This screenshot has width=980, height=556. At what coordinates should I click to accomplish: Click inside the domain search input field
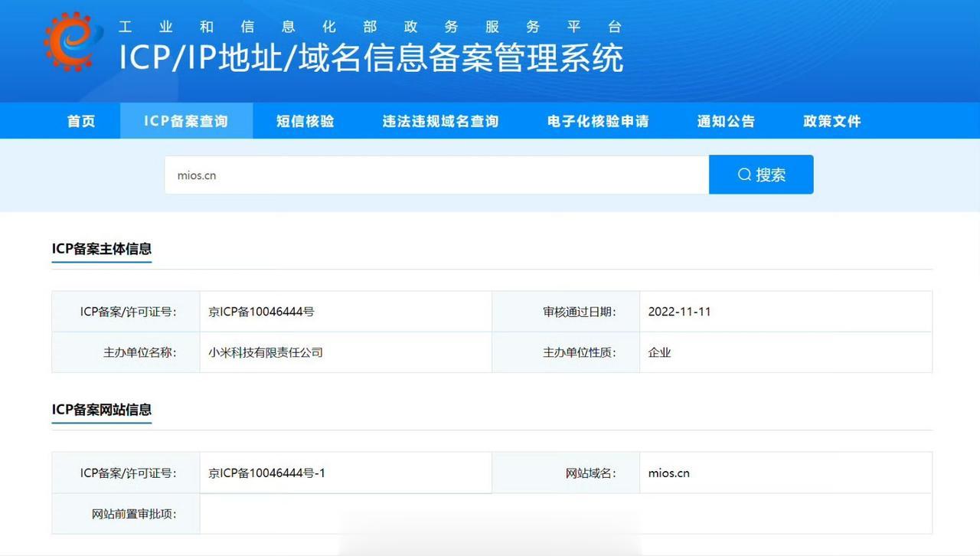coord(436,175)
